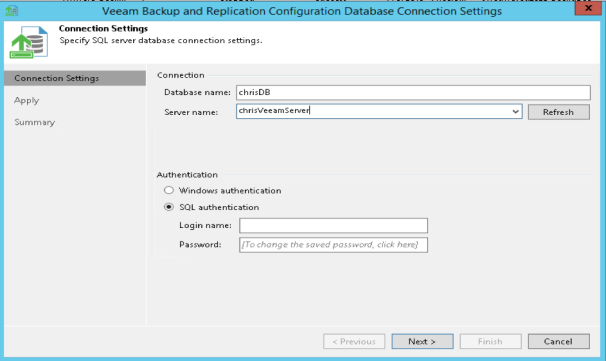Expand the Server name dropdown arrow
The image size is (606, 361).
(515, 112)
